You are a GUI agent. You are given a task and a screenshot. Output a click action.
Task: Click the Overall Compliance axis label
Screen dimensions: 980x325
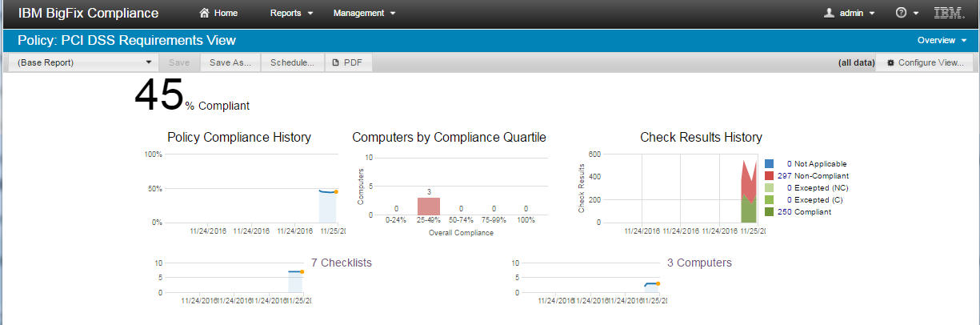(x=459, y=233)
